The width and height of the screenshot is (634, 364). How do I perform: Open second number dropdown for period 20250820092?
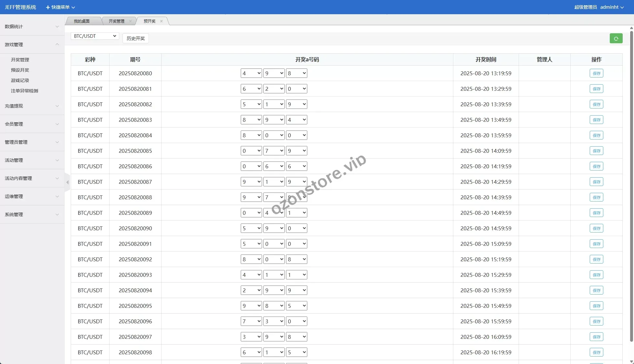point(274,259)
